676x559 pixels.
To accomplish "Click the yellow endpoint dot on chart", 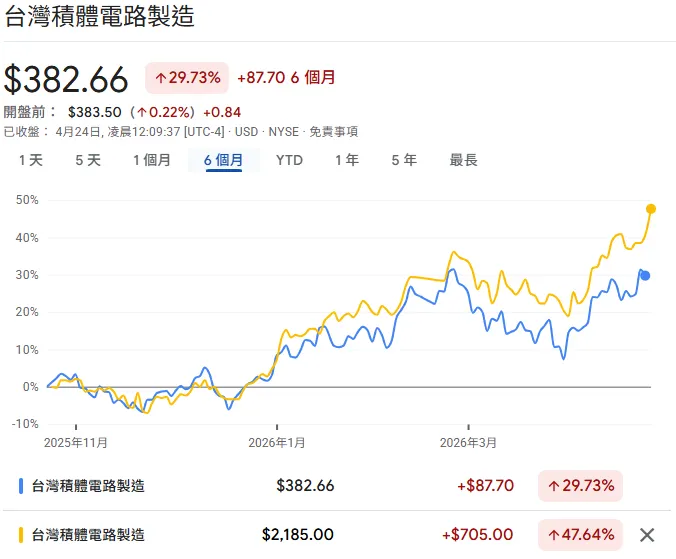I will [x=651, y=209].
